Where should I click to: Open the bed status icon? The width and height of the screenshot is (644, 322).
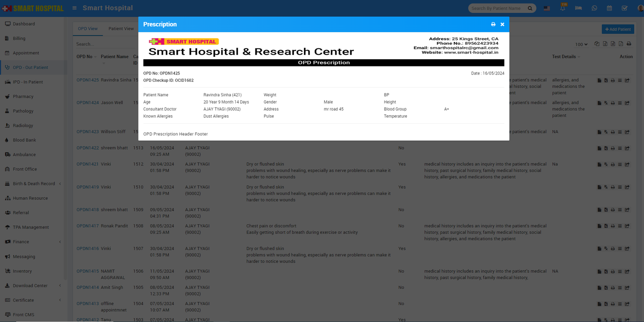click(578, 8)
